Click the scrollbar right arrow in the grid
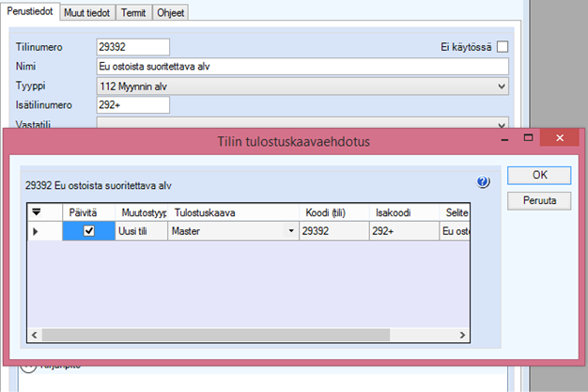Screen dimensions: 588x392 (461, 335)
